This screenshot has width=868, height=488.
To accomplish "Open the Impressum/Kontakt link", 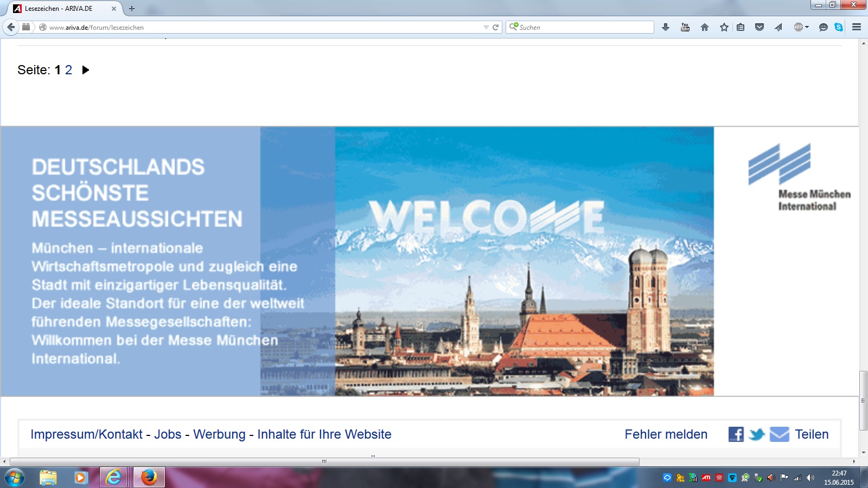I will tap(86, 434).
